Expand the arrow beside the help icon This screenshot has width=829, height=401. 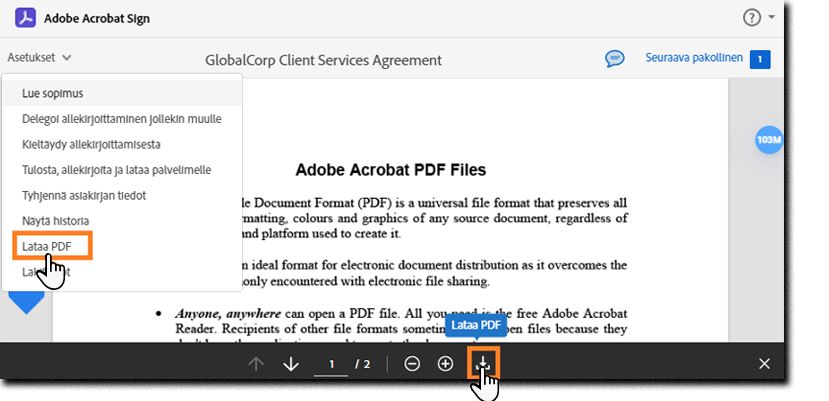[771, 17]
